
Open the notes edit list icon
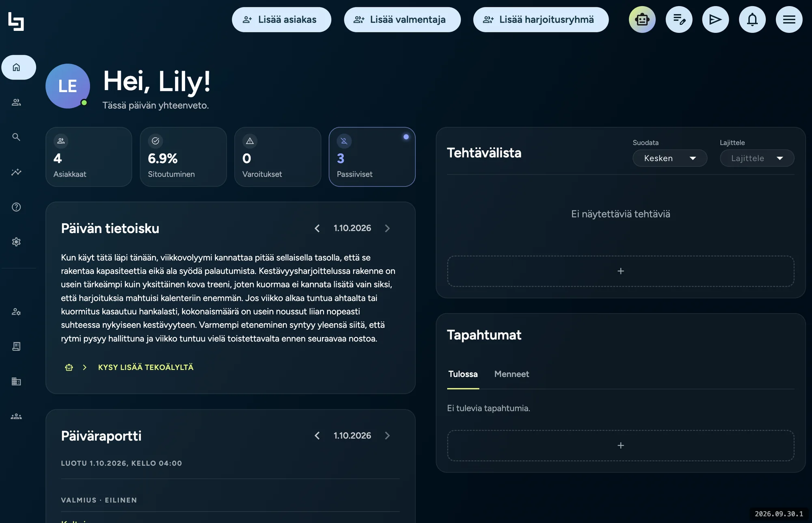click(x=679, y=19)
